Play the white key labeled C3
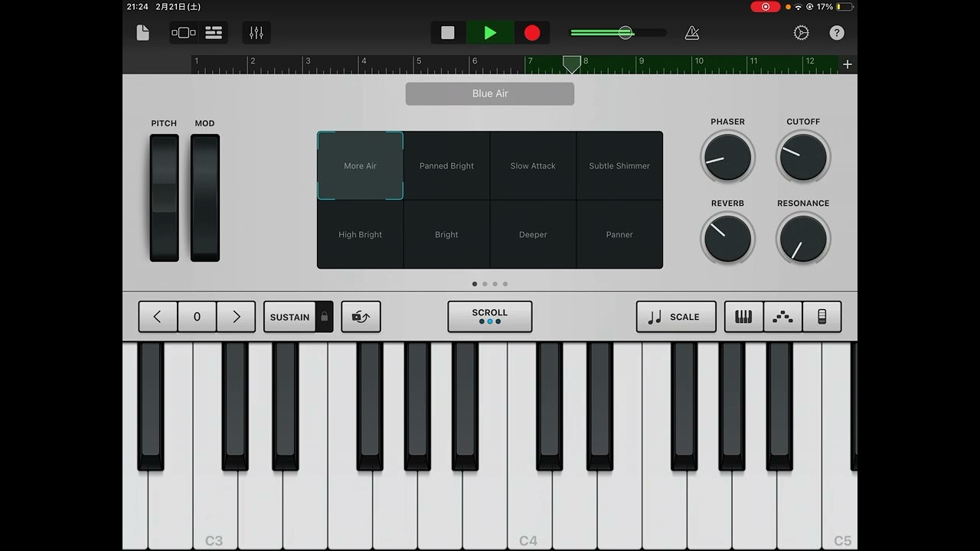 [x=214, y=509]
